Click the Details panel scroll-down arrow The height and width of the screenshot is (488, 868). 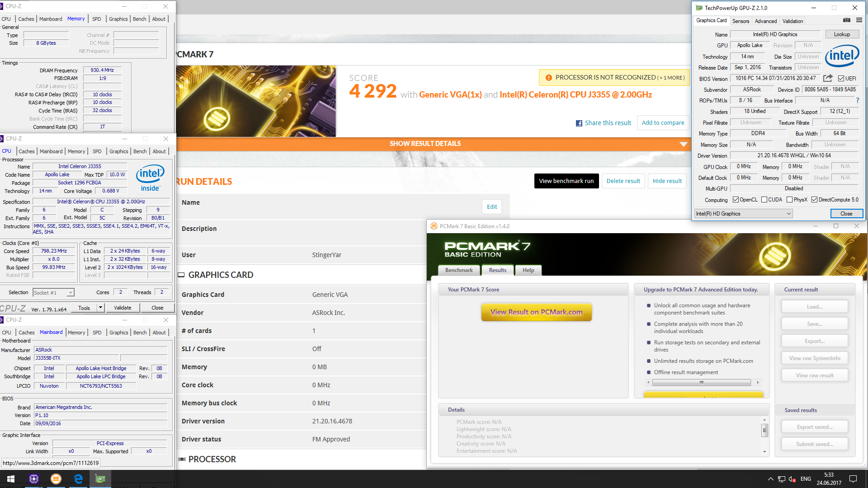tap(764, 451)
